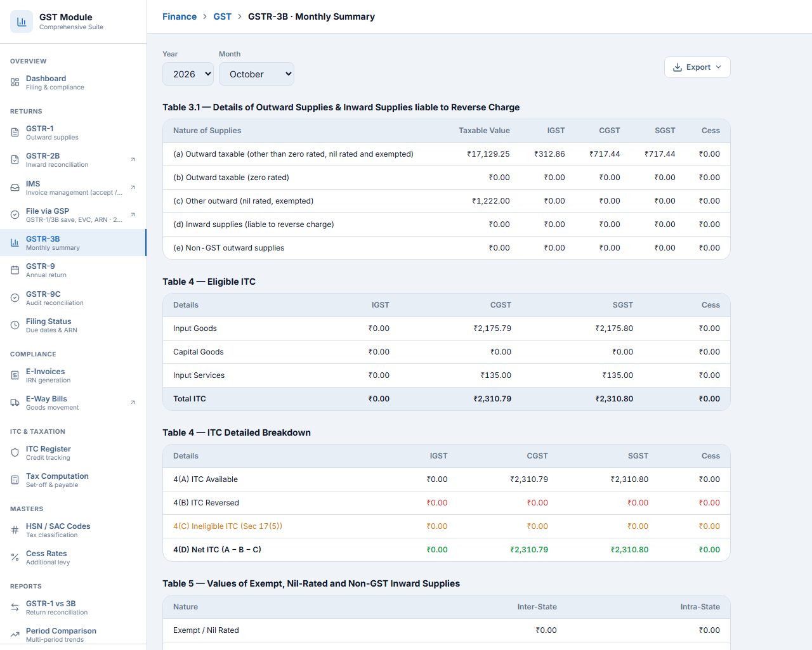Click the 'Total ITC' row label
This screenshot has height=650, width=812.
coord(190,399)
